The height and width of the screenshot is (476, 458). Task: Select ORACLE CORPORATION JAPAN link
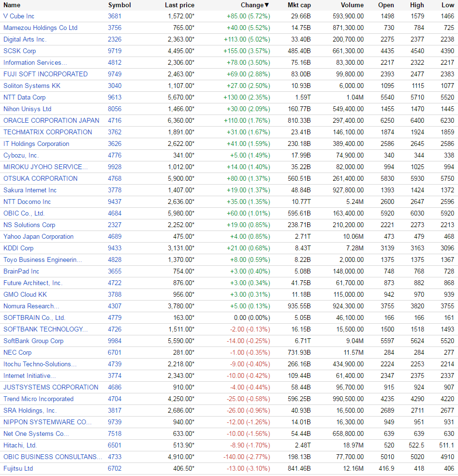point(51,120)
